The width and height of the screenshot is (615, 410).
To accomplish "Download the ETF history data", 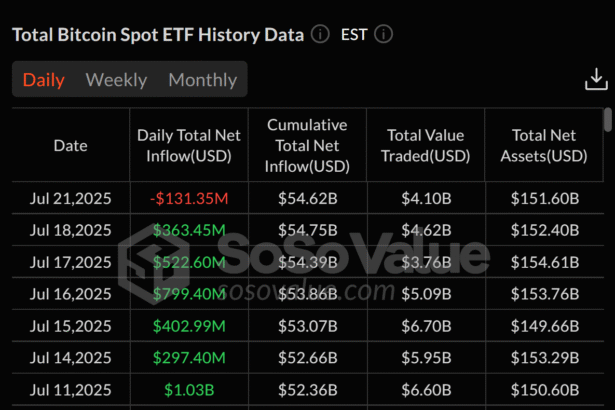I will [x=596, y=82].
